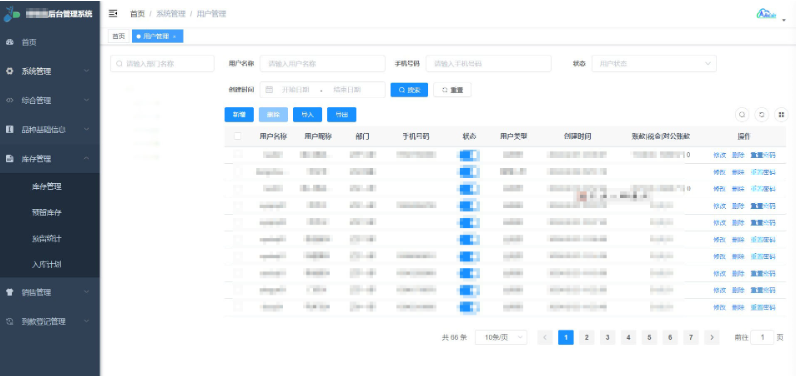796x376 pixels.
Task: Open the dropdown caret beside the avatar
Action: (x=784, y=20)
